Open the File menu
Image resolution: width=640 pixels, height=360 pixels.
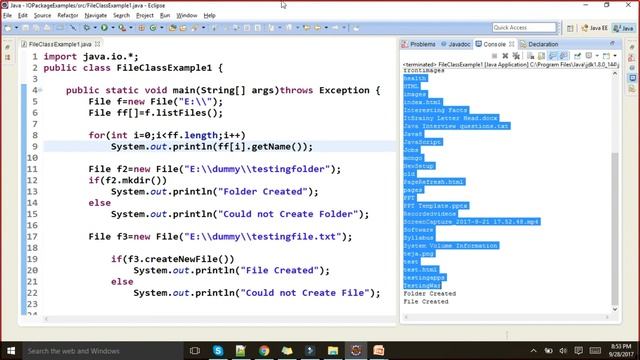[x=7, y=16]
